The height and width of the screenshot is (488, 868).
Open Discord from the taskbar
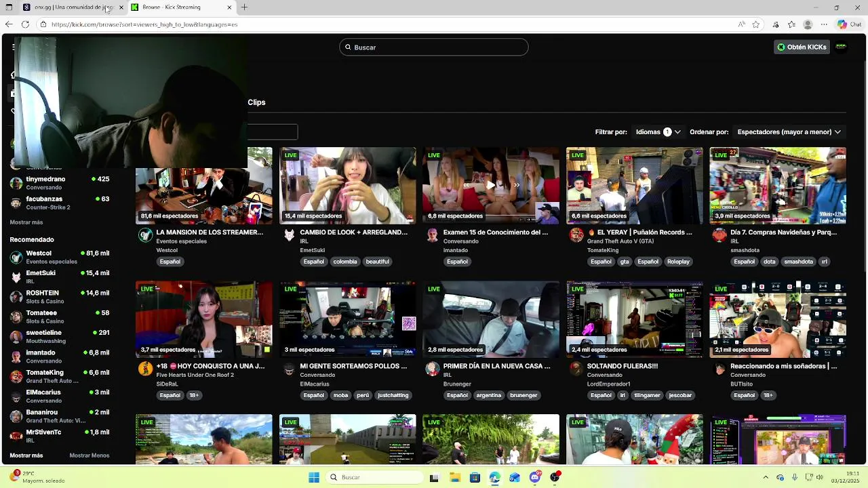pos(535,477)
